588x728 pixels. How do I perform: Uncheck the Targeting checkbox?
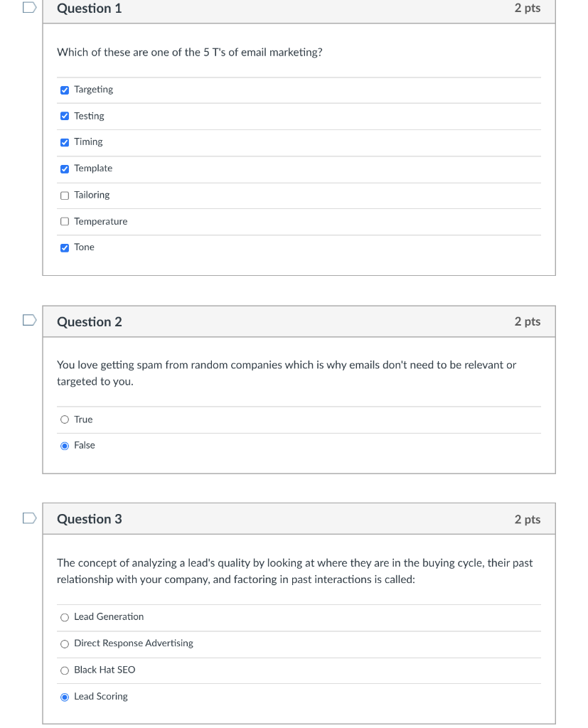65,90
